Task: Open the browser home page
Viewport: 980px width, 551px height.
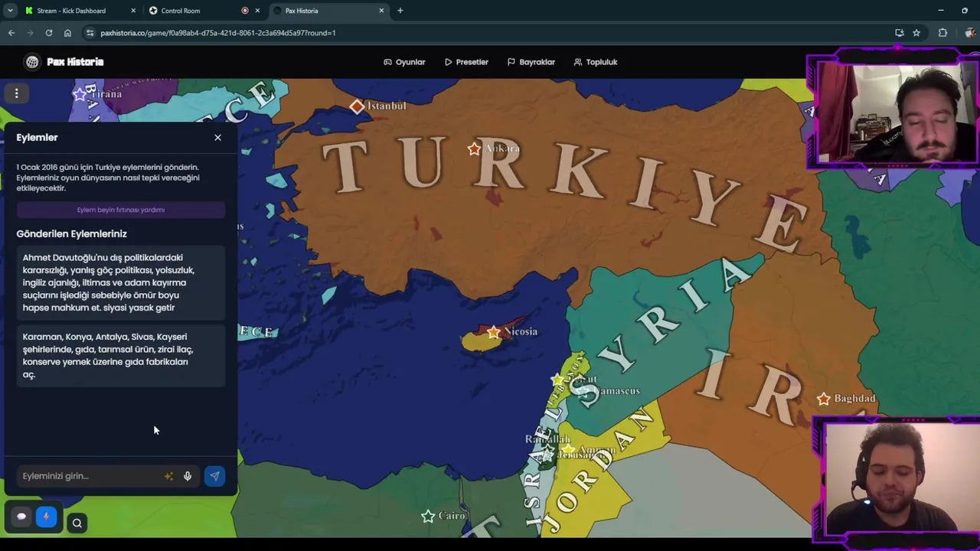Action: (x=67, y=33)
